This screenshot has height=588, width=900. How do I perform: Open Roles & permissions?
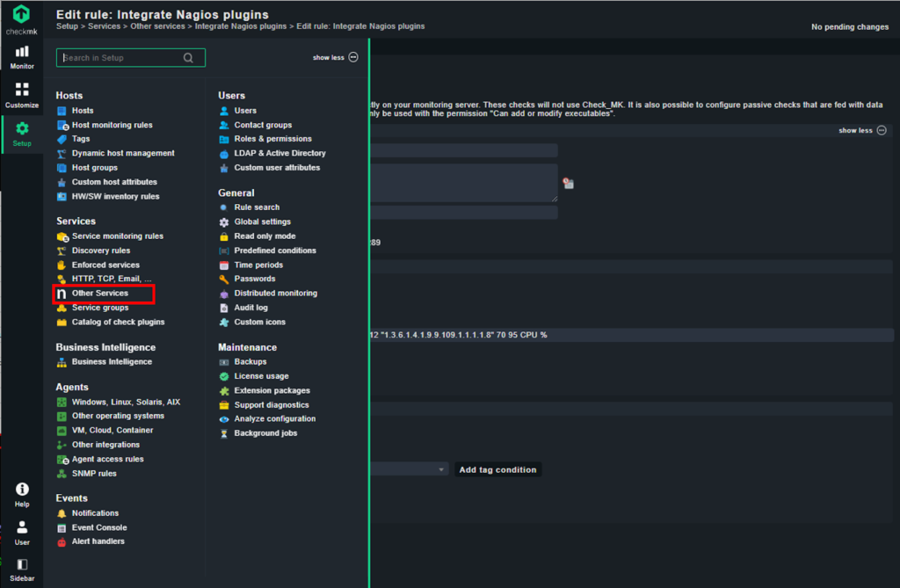272,139
